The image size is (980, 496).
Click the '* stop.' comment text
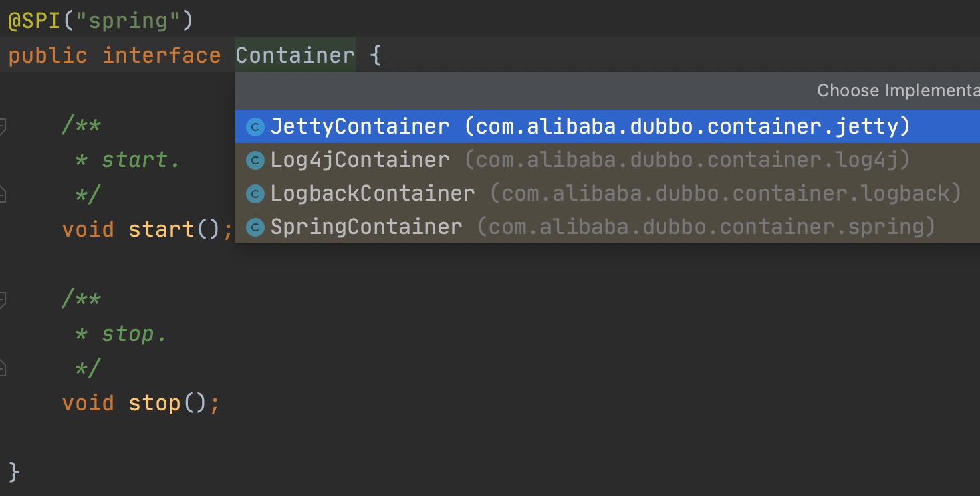120,334
